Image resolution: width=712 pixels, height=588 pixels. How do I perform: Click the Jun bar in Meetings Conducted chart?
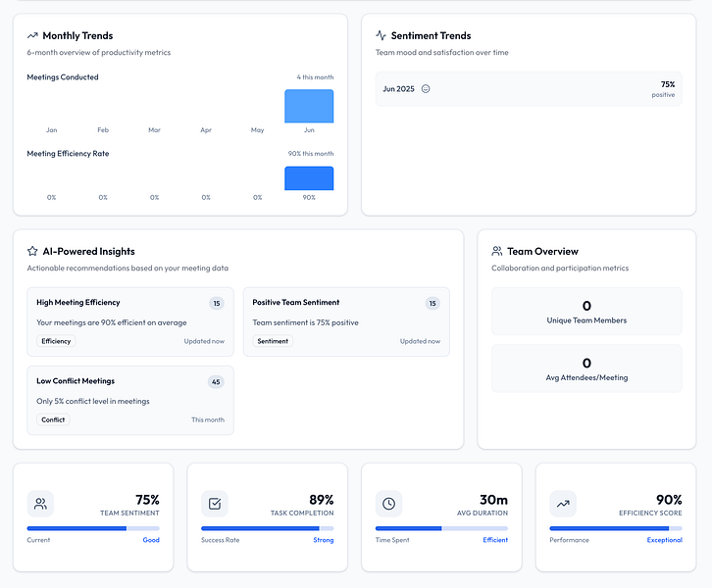(x=309, y=106)
